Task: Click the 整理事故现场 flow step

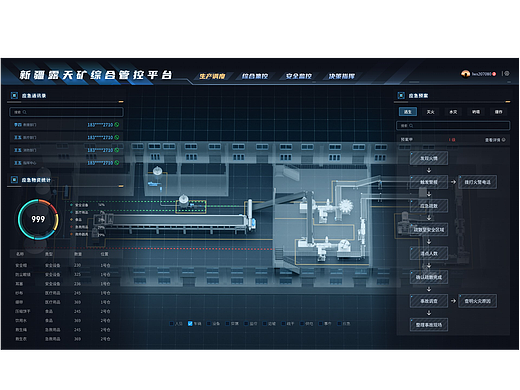Action: click(429, 325)
